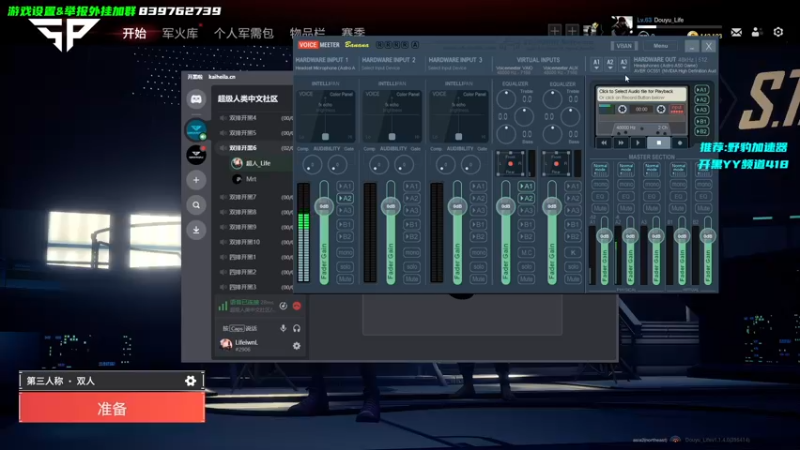Click the gear on the game mode selector
800x450 pixels.
tap(190, 381)
